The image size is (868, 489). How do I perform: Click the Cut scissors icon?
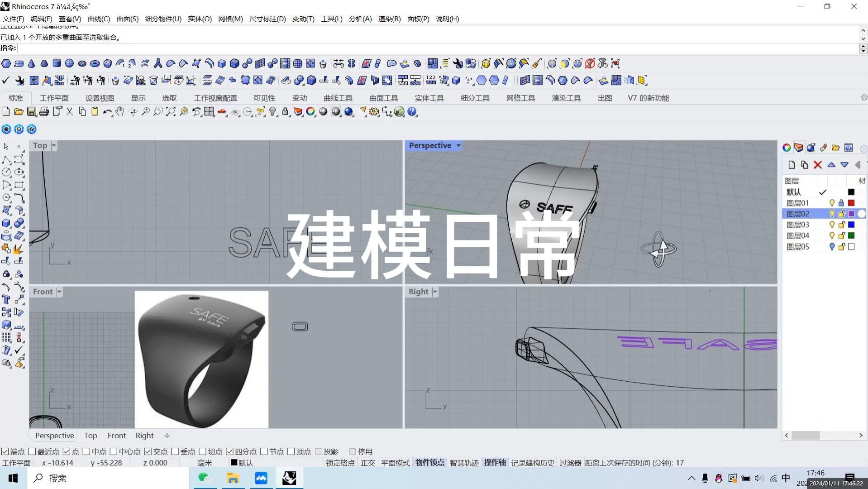69,112
